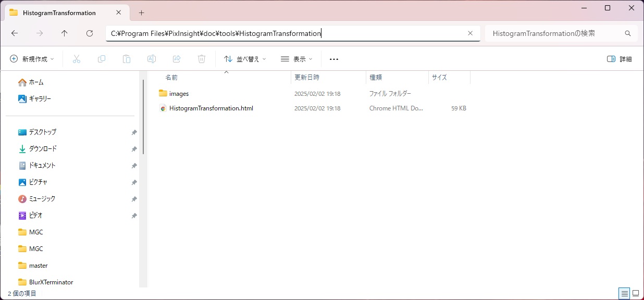Unpin ピクチャ using its pin icon
Viewport: 644px width, 300px height.
[x=134, y=182]
